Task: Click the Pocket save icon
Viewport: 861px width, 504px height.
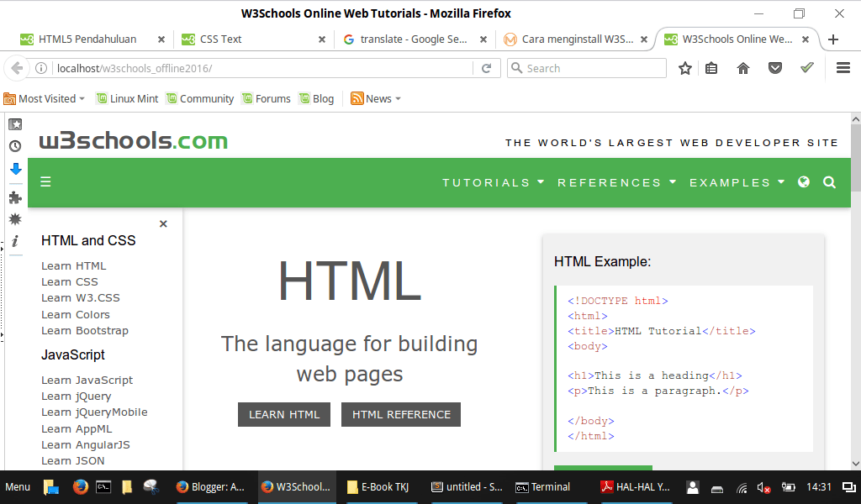Action: click(x=774, y=68)
